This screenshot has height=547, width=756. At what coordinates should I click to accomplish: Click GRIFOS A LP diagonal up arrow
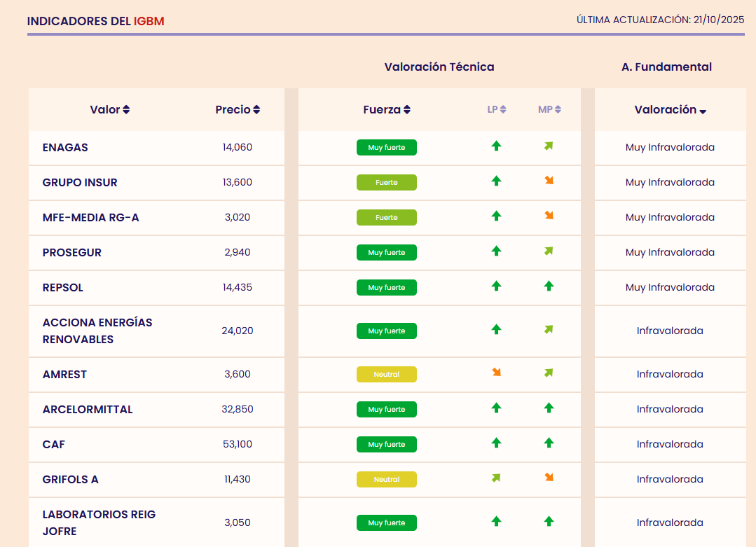[496, 478]
